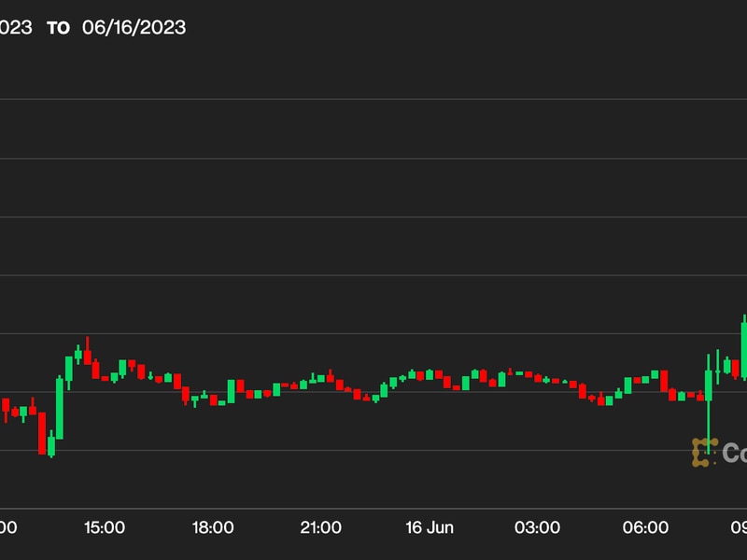The height and width of the screenshot is (560, 747).
Task: Click the 16 Jun date axis label
Action: [x=429, y=527]
